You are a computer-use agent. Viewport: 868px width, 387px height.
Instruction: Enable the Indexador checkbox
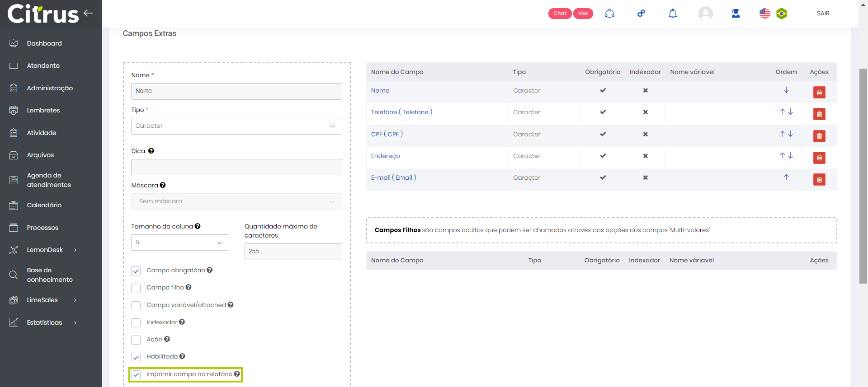(x=136, y=323)
